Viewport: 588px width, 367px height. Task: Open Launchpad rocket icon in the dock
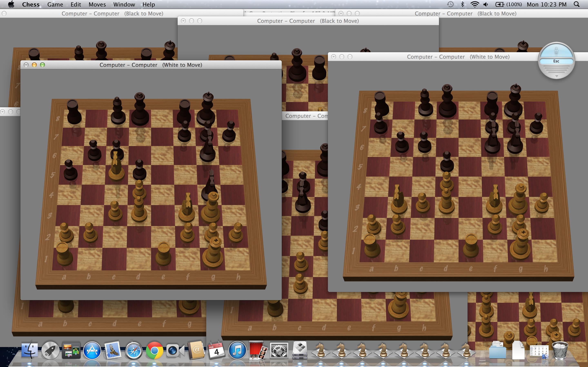pos(50,351)
